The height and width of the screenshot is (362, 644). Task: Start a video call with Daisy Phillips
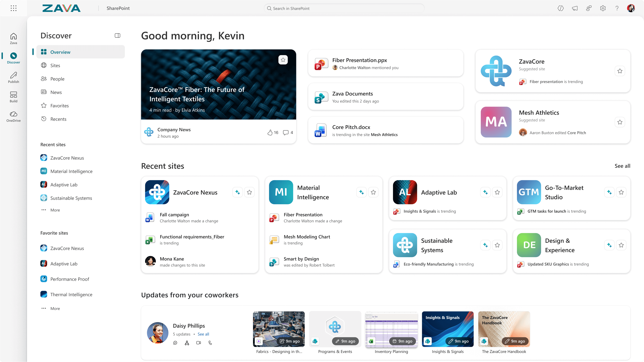(x=198, y=343)
